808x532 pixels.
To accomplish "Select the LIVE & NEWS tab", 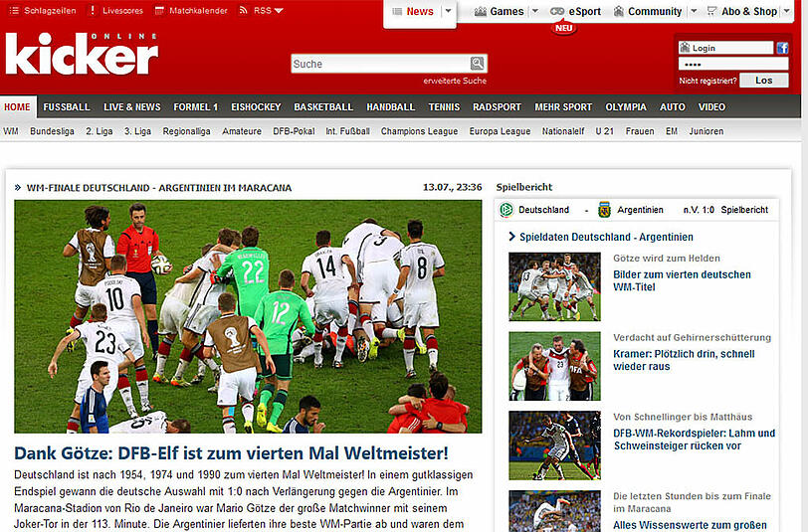I will tap(132, 107).
